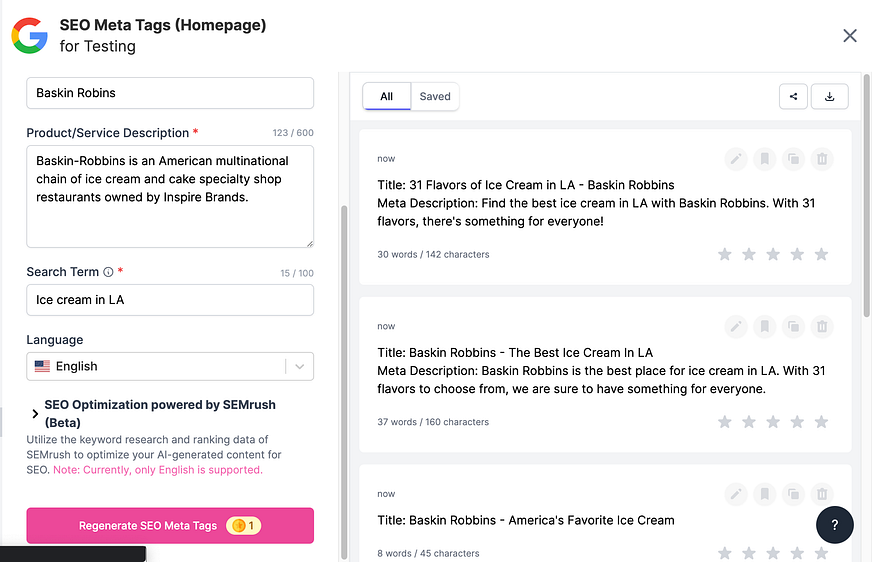Image resolution: width=872 pixels, height=562 pixels.
Task: Bookmark 'The Best Ice Cream In LA' result
Action: pyautogui.click(x=764, y=326)
